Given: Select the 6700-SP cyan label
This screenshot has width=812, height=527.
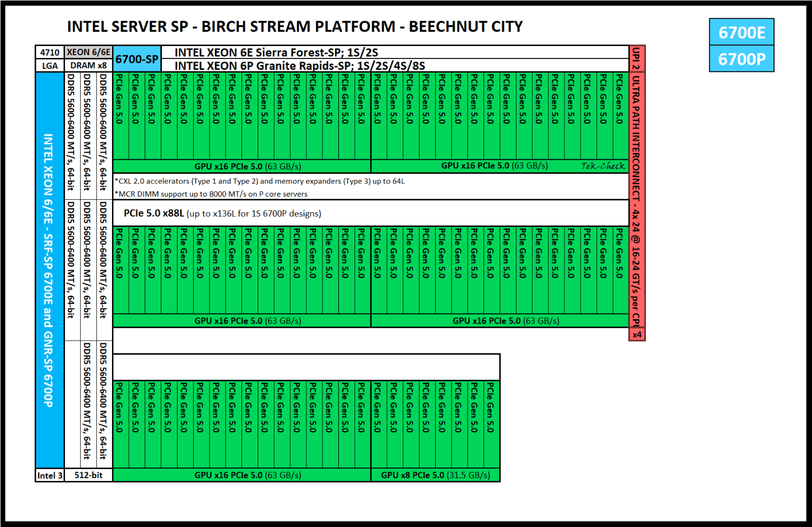Looking at the screenshot, I should (137, 59).
